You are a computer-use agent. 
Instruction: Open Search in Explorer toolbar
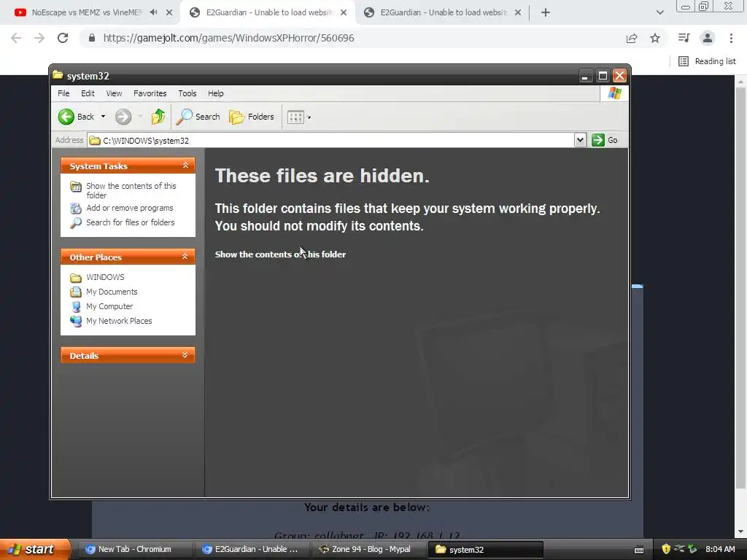pos(198,117)
